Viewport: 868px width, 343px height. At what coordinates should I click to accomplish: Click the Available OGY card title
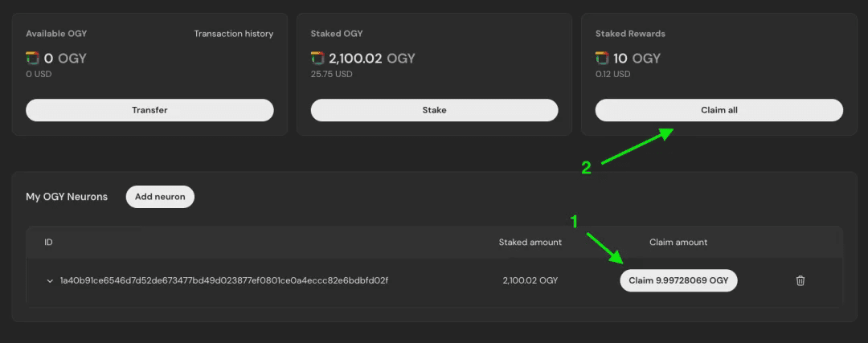click(x=56, y=34)
